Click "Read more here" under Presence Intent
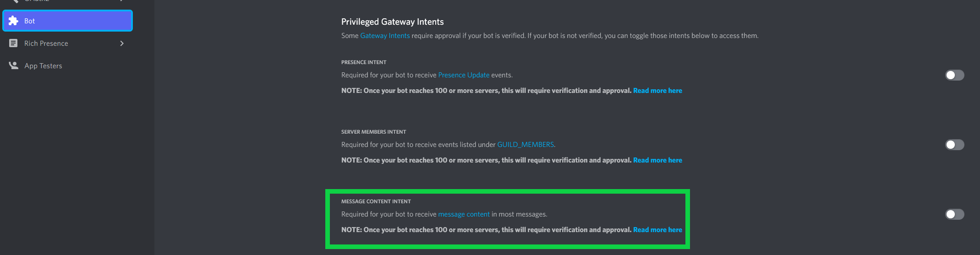 [x=657, y=91]
